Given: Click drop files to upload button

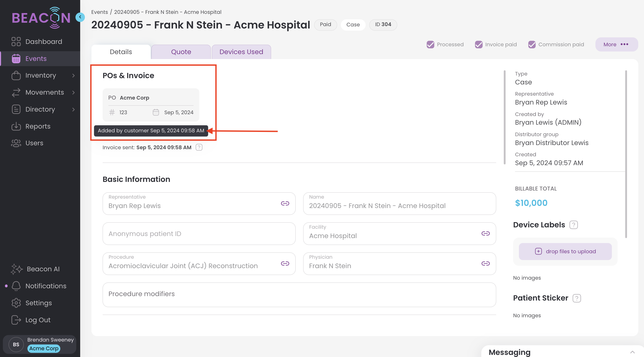Looking at the screenshot, I should click(565, 251).
